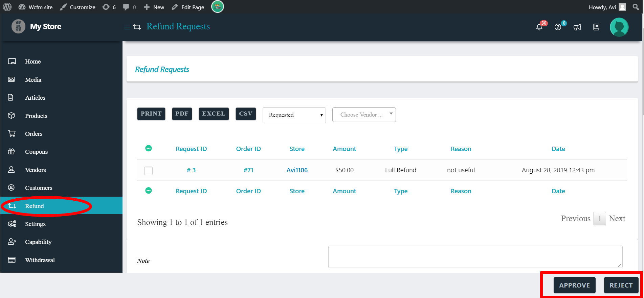Image resolution: width=644 pixels, height=298 pixels.
Task: Click into the Note text area
Action: click(x=475, y=257)
